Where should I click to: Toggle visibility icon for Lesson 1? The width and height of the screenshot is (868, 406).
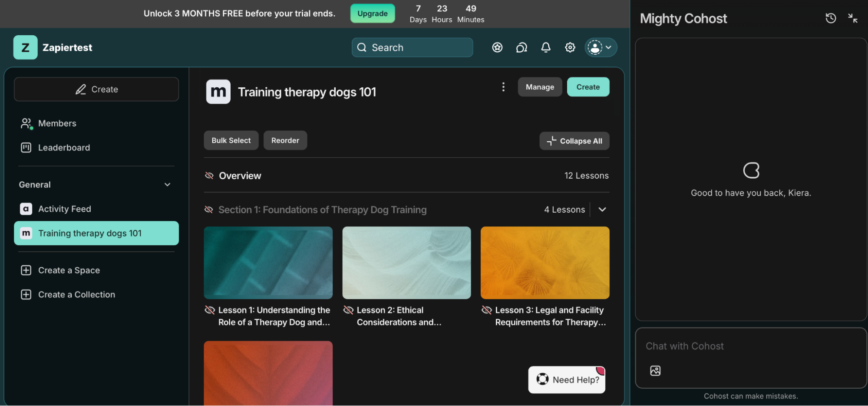210,310
